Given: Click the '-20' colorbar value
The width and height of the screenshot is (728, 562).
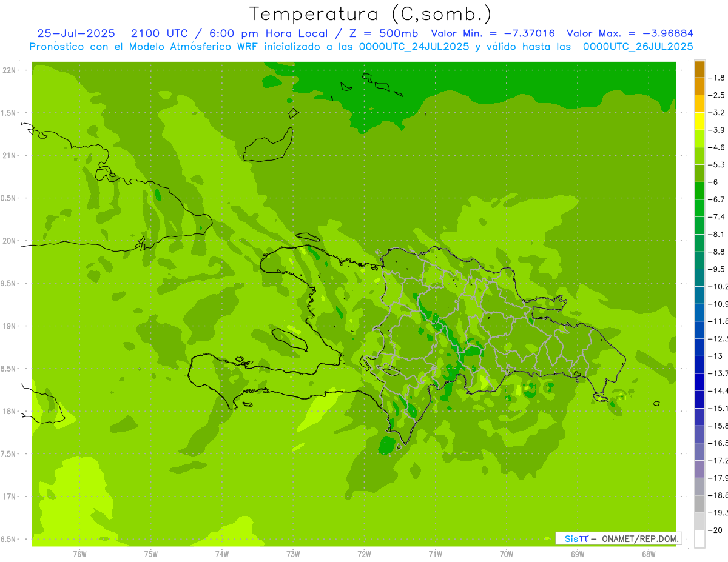Looking at the screenshot, I should click(715, 530).
